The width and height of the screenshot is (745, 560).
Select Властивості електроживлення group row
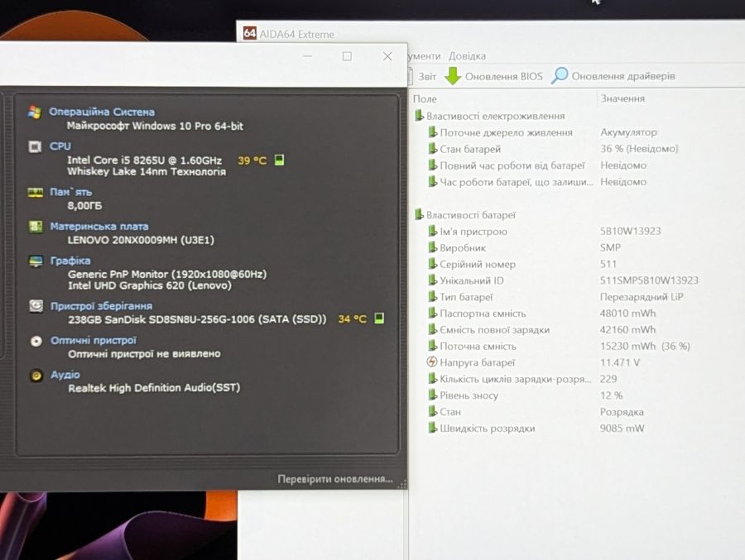pyautogui.click(x=489, y=116)
